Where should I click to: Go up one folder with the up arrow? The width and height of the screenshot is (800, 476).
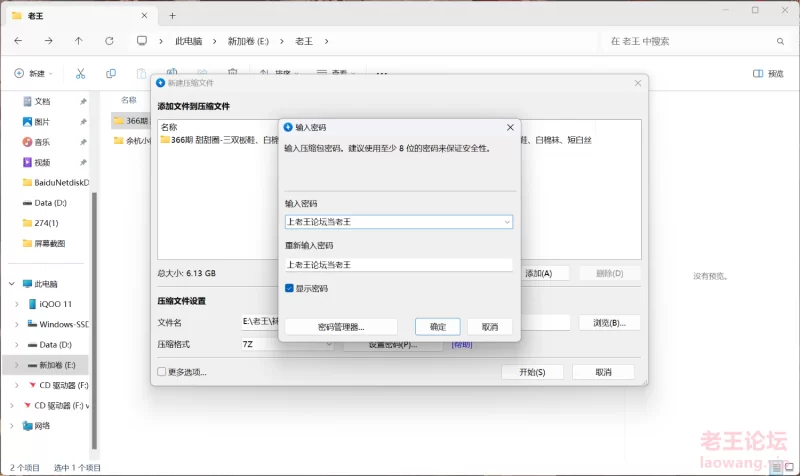(79, 41)
